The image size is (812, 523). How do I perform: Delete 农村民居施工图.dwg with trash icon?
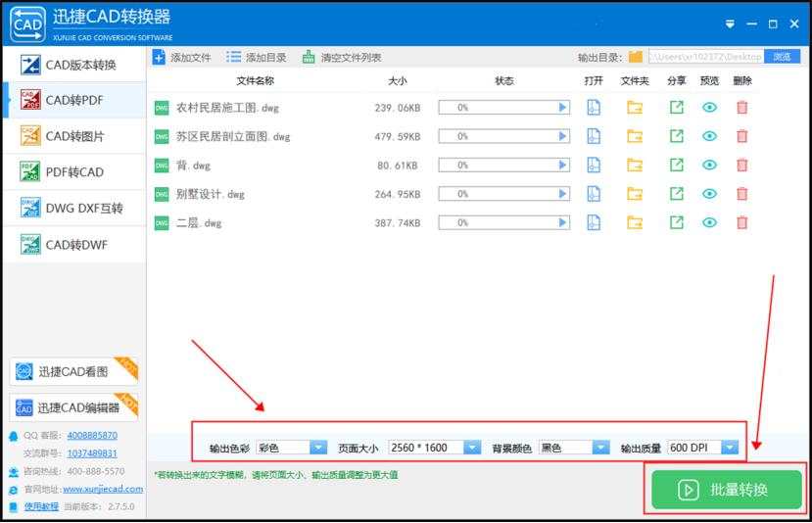click(x=742, y=108)
